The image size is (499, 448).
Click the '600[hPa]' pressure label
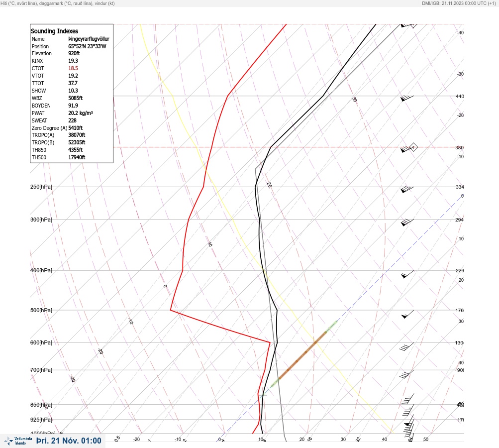(x=41, y=342)
